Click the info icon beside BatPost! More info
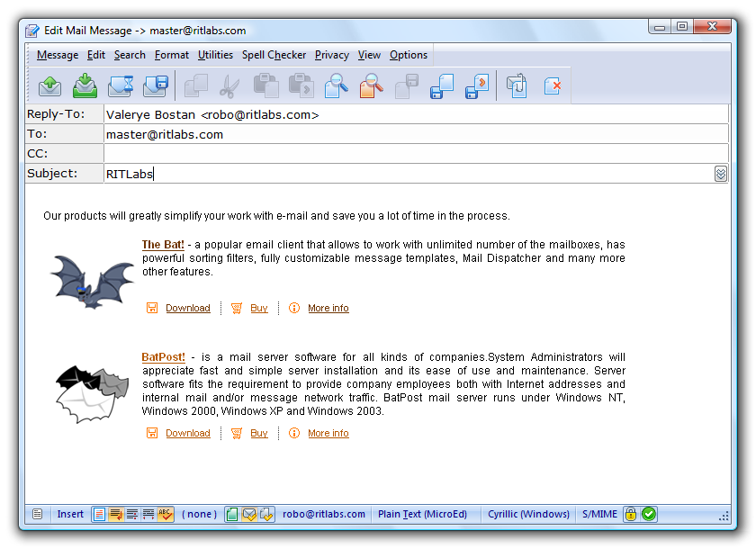The height and width of the screenshot is (549, 756). pyautogui.click(x=294, y=433)
